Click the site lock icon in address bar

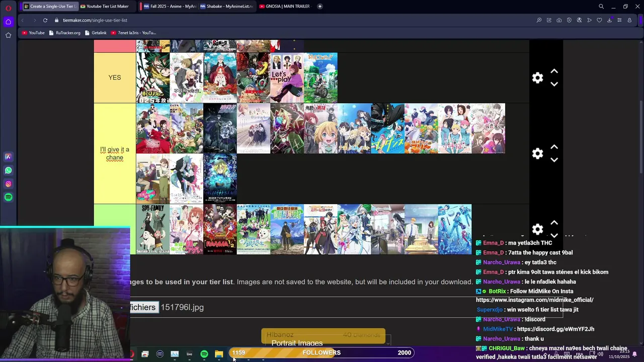click(x=57, y=20)
